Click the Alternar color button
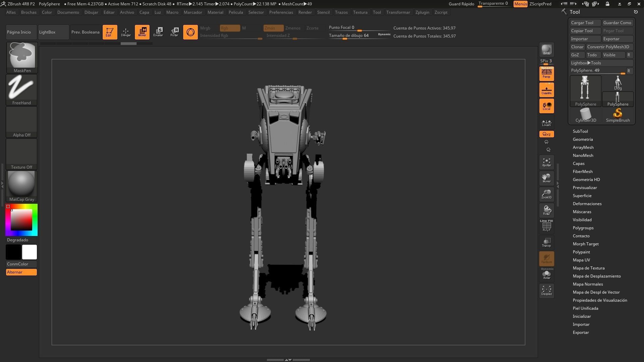The width and height of the screenshot is (644, 362). pos(21,272)
